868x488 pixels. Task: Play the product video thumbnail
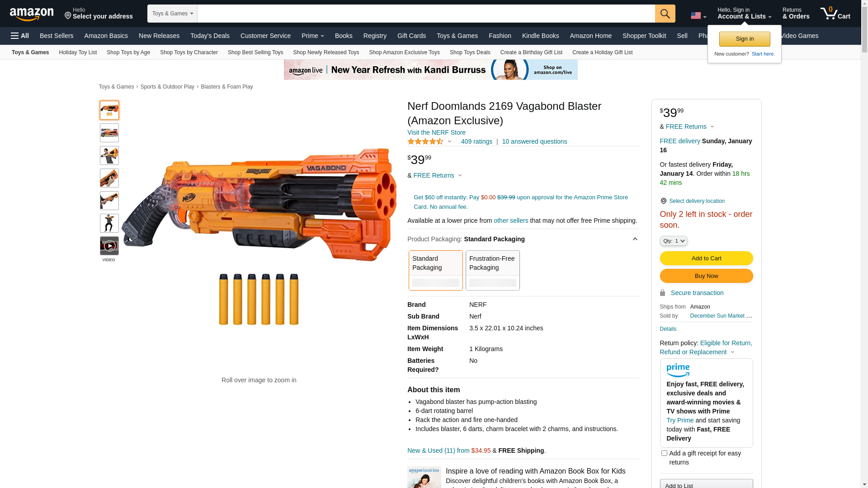(109, 246)
